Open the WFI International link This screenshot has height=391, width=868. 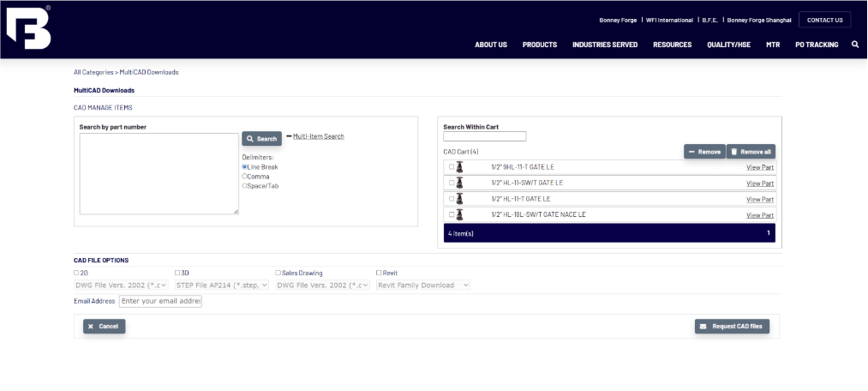pos(669,20)
